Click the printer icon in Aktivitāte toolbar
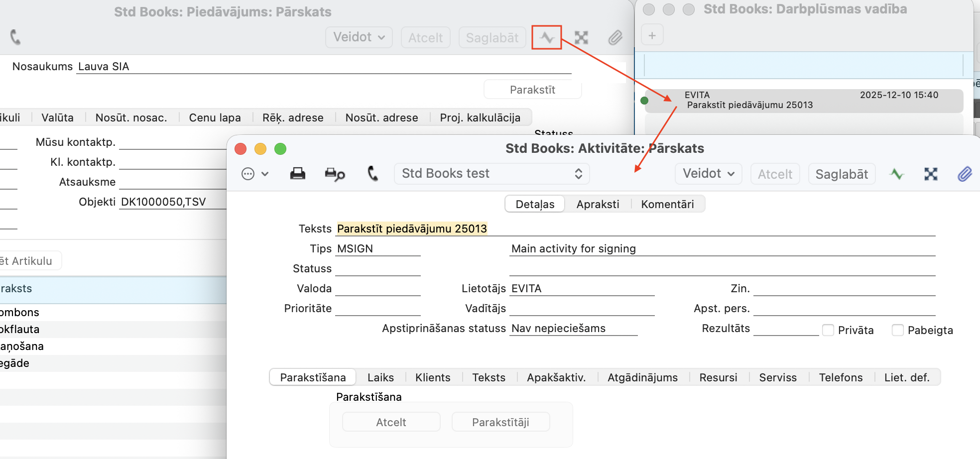Screen dimensions: 980x459 coord(297,174)
